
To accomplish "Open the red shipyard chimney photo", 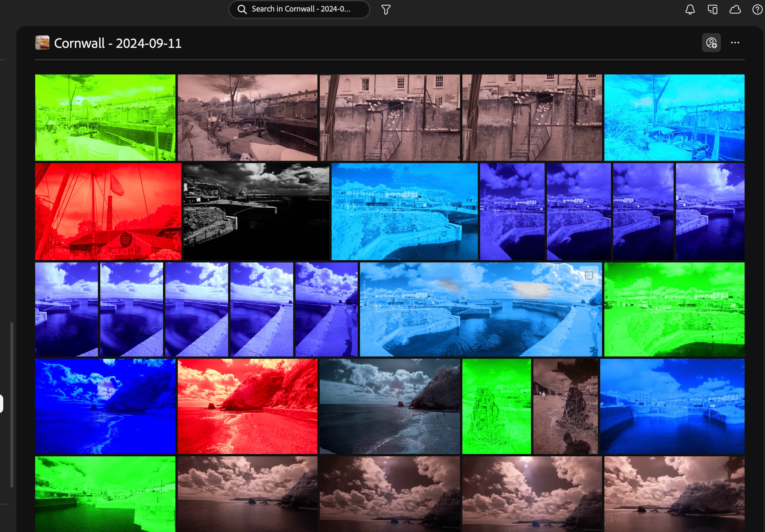I will tap(108, 211).
